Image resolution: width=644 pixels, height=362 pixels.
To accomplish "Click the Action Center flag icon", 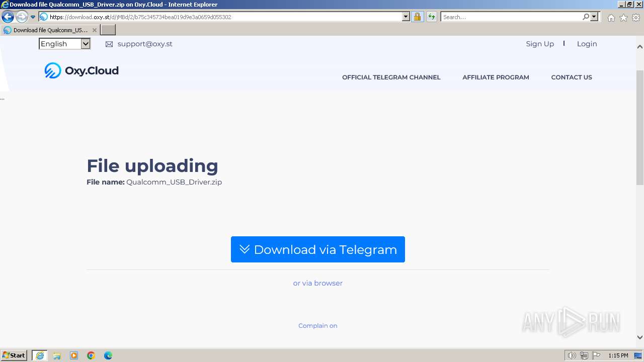I will click(596, 355).
